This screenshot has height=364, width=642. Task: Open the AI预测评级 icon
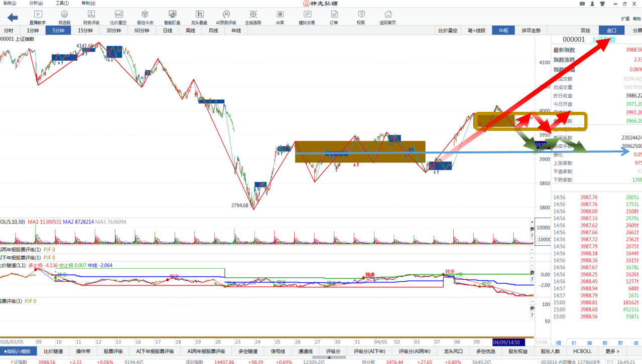click(226, 17)
